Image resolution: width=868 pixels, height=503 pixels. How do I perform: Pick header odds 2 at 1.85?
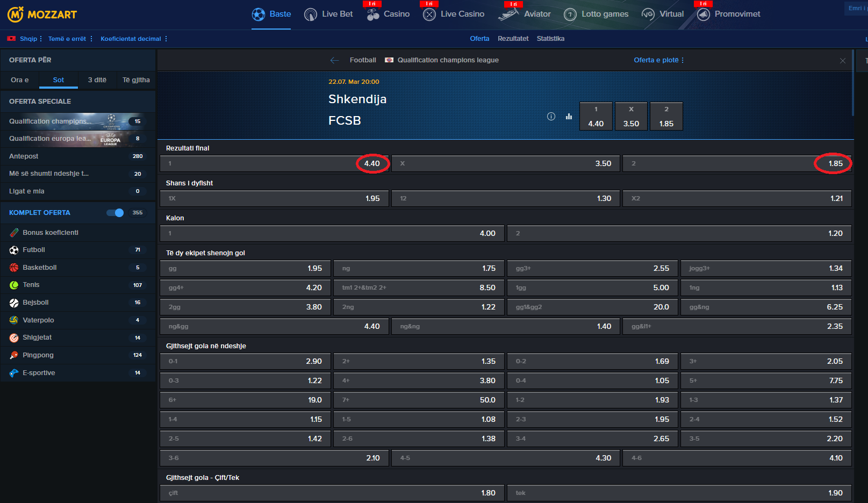tap(666, 116)
